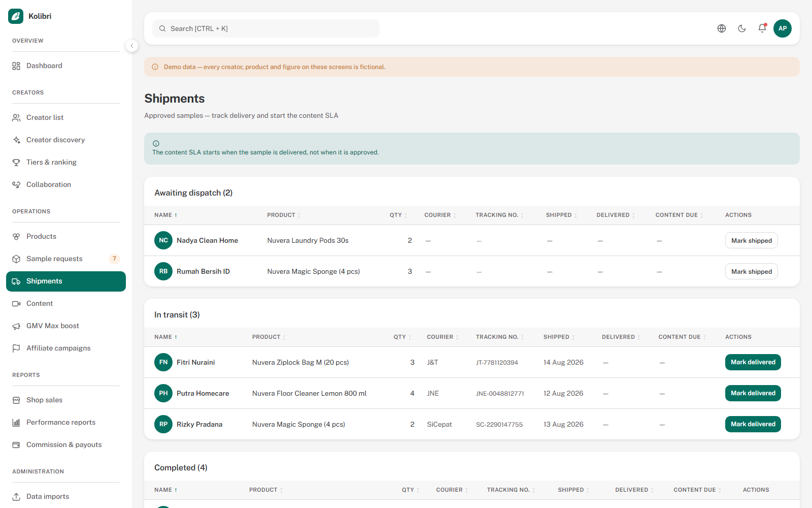Focus the Search input field
The image size is (812, 508).
click(x=266, y=28)
